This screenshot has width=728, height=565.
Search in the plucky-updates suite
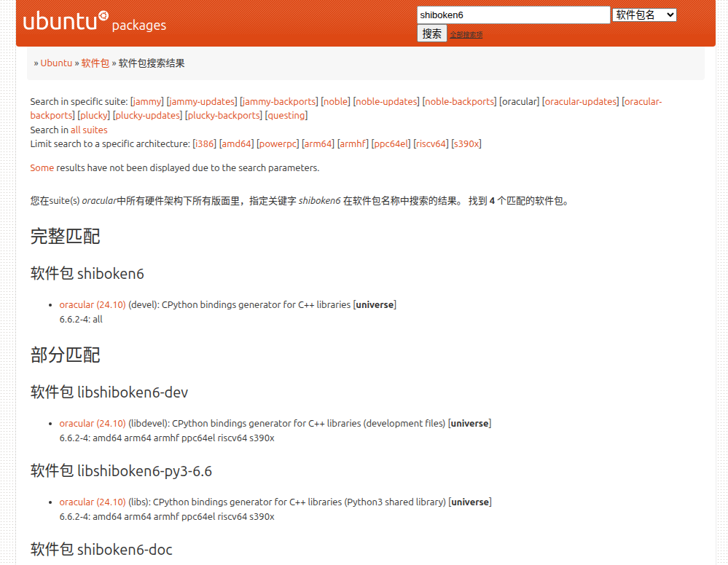[x=148, y=116]
